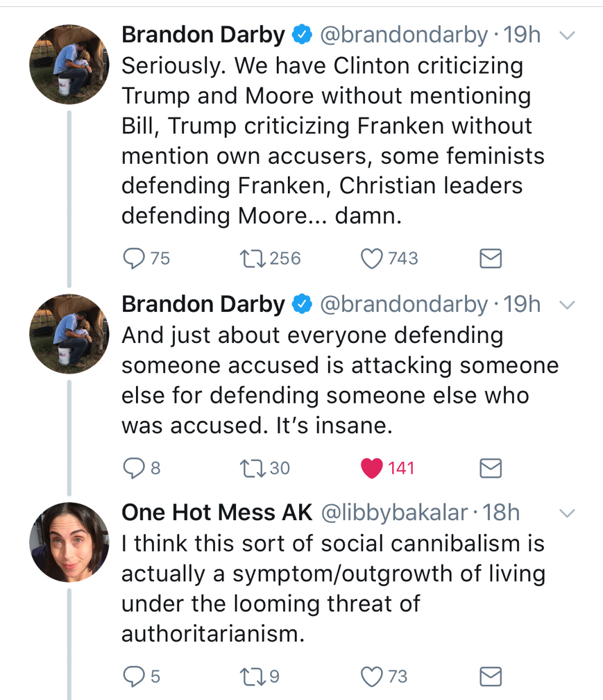The height and width of the screenshot is (700, 603).
Task: Tap Brandon Darby's avatar on first tweet
Action: point(69,64)
